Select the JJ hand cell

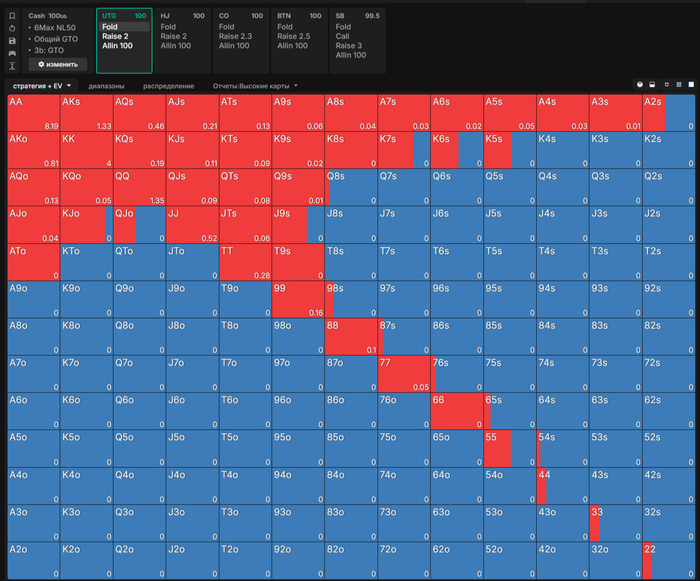[192, 225]
